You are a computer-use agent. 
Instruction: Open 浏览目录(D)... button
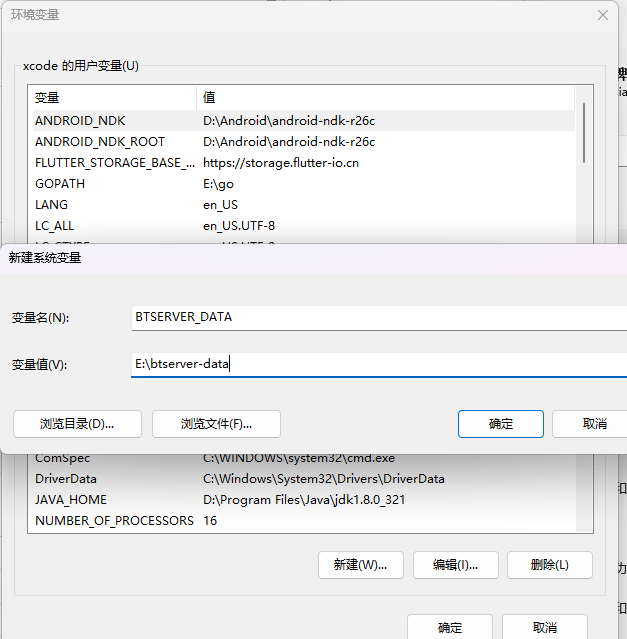[x=77, y=424]
